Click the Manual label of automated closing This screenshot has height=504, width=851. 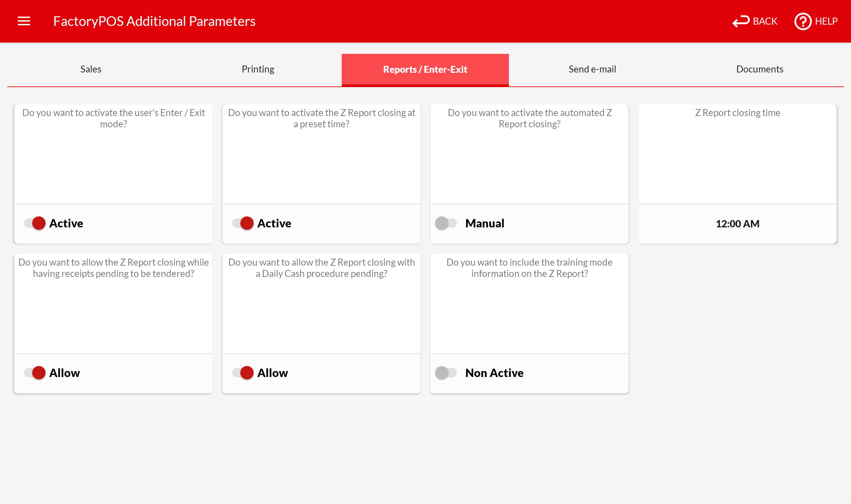pos(484,223)
